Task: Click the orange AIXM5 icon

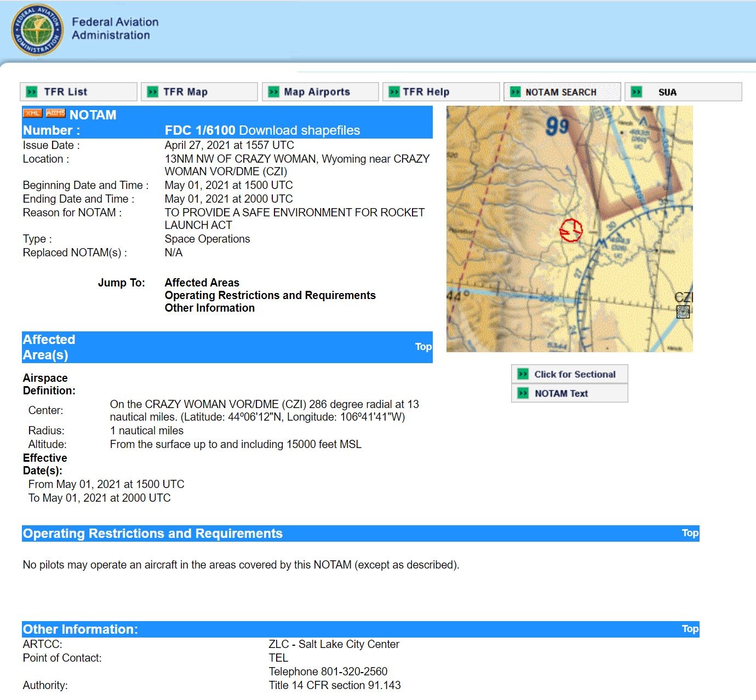Action: (x=55, y=113)
